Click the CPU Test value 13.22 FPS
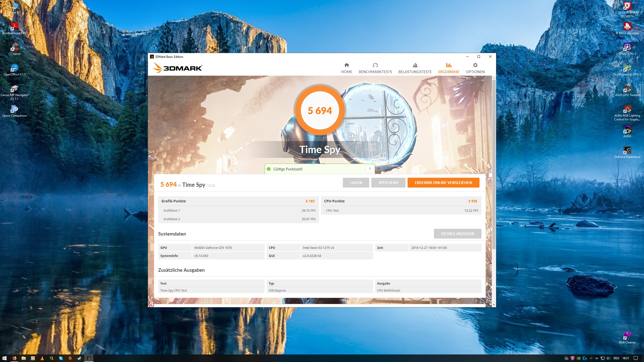Image resolution: width=644 pixels, height=362 pixels. tap(471, 211)
